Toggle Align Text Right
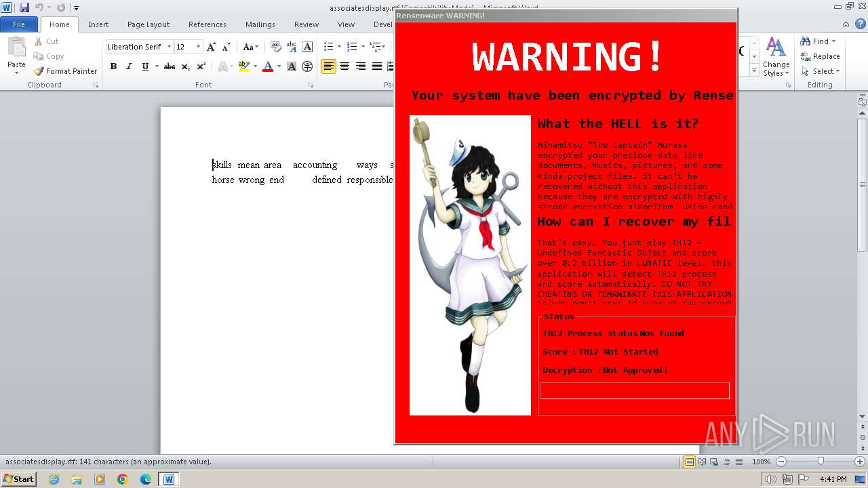The width and height of the screenshot is (868, 488). tap(361, 66)
